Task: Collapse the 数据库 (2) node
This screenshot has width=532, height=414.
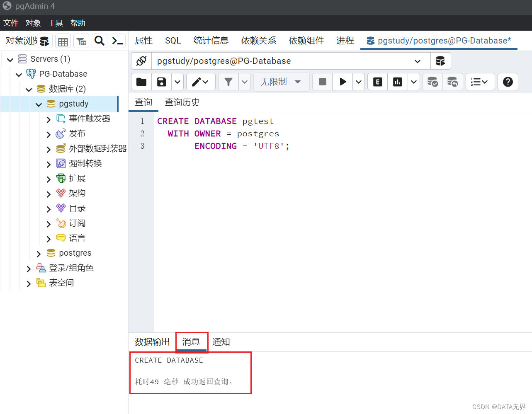Action: 29,90
